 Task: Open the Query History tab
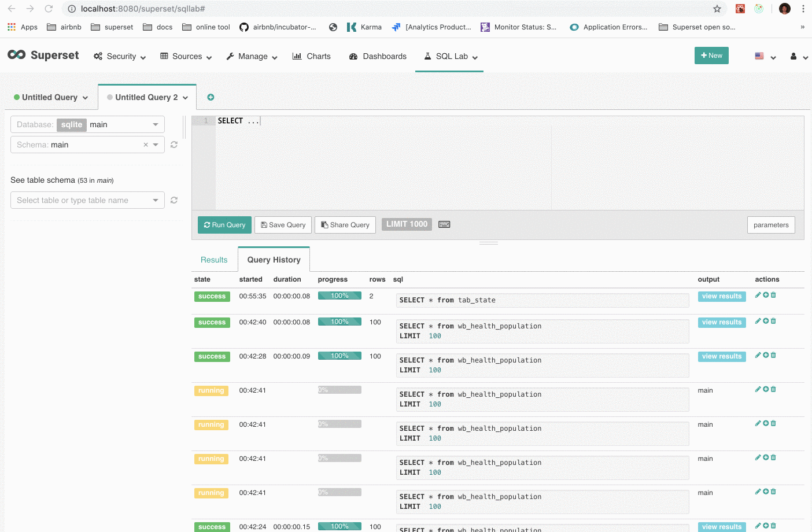pyautogui.click(x=274, y=260)
